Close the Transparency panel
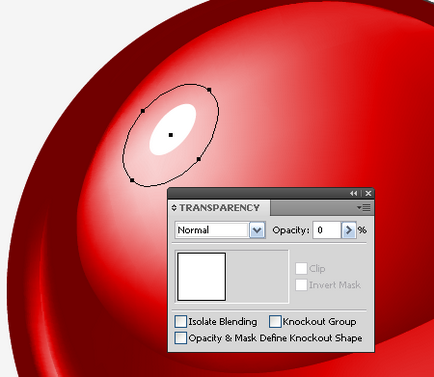 pyautogui.click(x=368, y=193)
